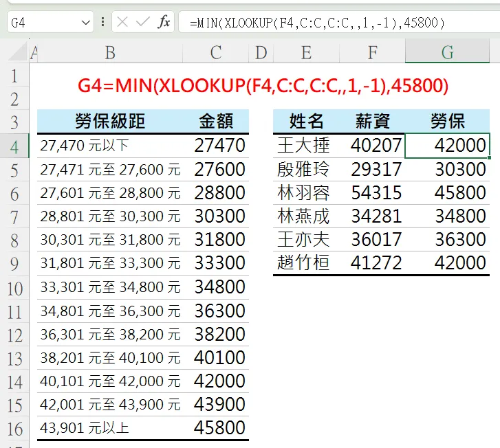Click the 勞保 header cell
Viewport: 500px width, 448px height.
447,121
